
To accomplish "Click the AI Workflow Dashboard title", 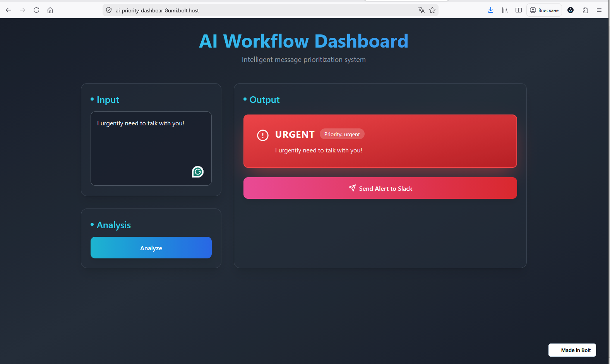I will pyautogui.click(x=304, y=41).
